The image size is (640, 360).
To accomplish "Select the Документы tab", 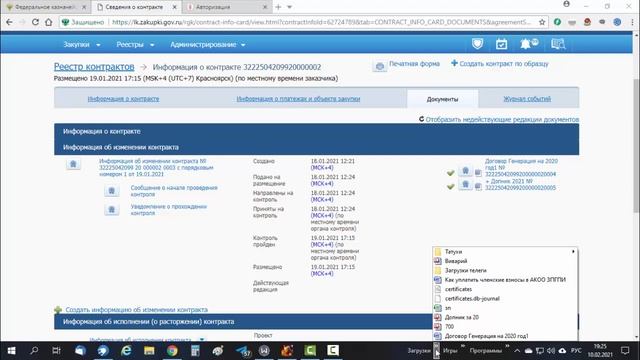I will [x=442, y=99].
